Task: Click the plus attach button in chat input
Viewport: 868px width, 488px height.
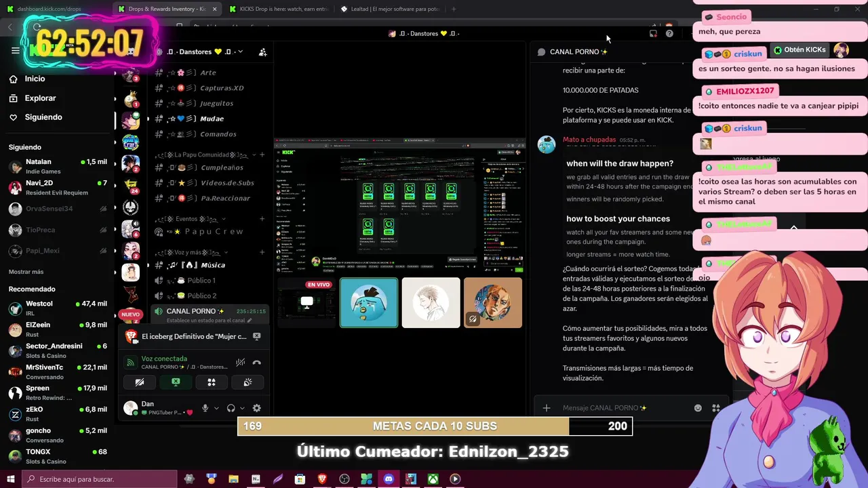Action: [x=546, y=408]
